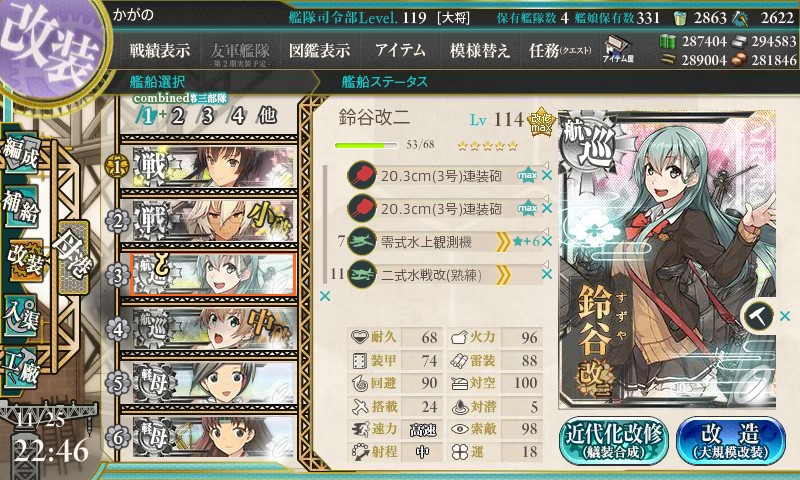Click the 母港 home port button
800x480 pixels.
pos(74,257)
